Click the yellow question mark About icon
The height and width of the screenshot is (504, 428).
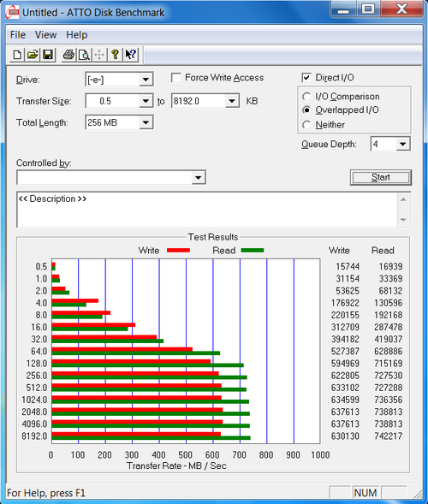[115, 55]
